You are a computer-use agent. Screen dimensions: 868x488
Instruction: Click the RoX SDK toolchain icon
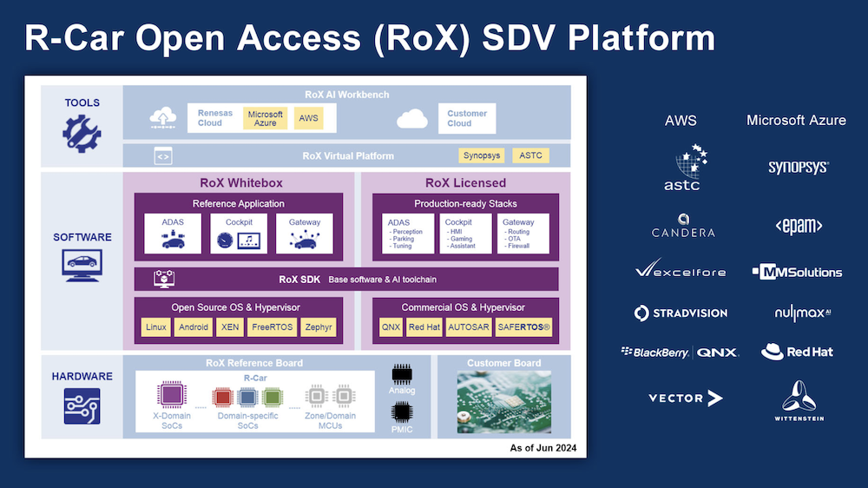pyautogui.click(x=164, y=280)
